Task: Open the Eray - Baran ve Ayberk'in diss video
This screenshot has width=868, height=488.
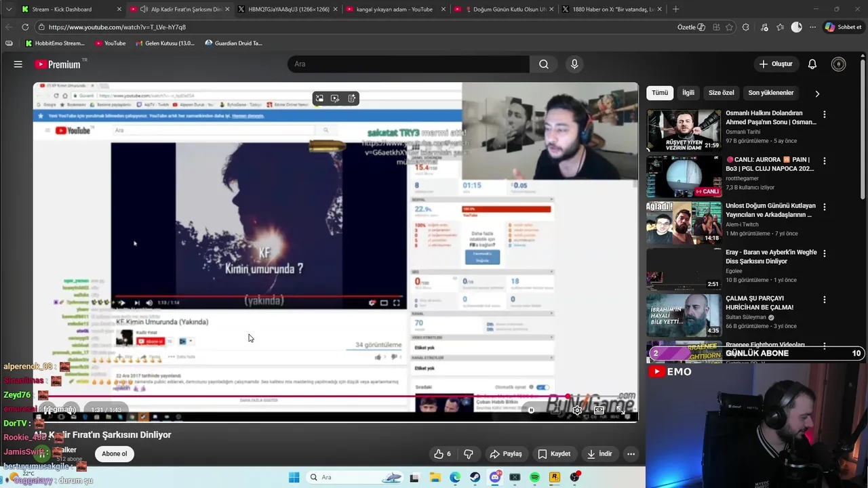Action: [x=771, y=256]
